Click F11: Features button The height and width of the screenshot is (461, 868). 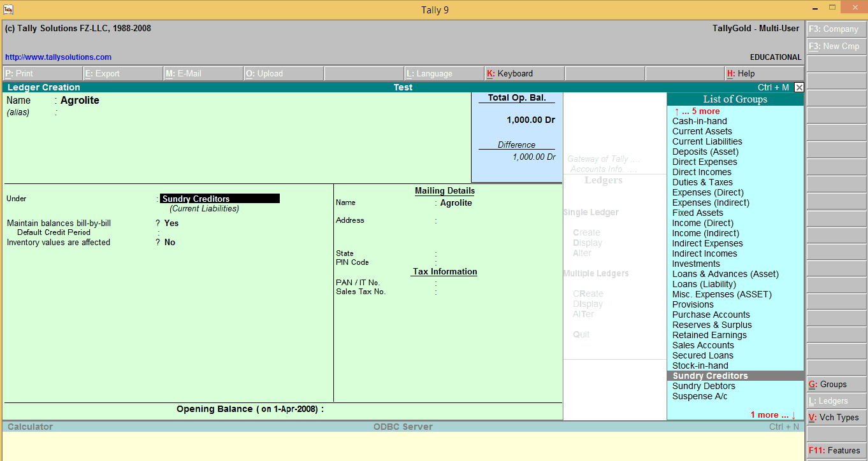tap(837, 451)
